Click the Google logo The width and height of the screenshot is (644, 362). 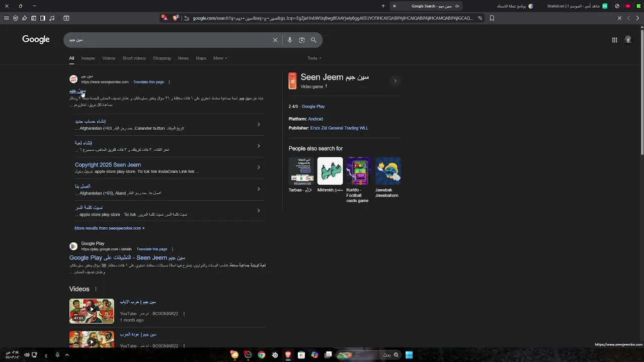click(x=36, y=40)
